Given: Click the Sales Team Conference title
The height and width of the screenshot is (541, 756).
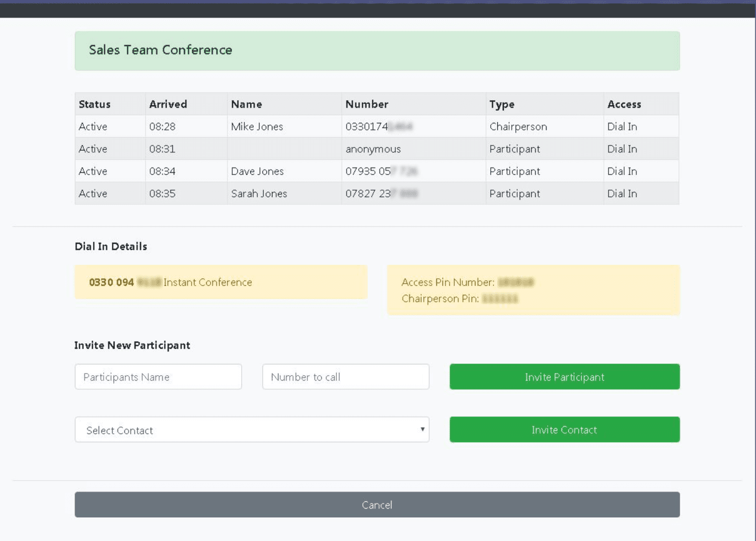Looking at the screenshot, I should pos(160,50).
